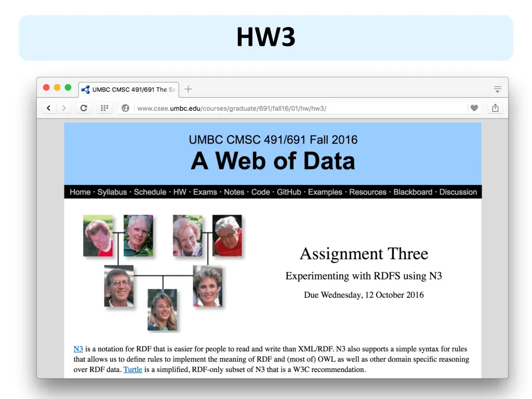Viewport: 532px width, 399px height.
Task: Click the site badge icon in the address bar
Action: (x=124, y=108)
